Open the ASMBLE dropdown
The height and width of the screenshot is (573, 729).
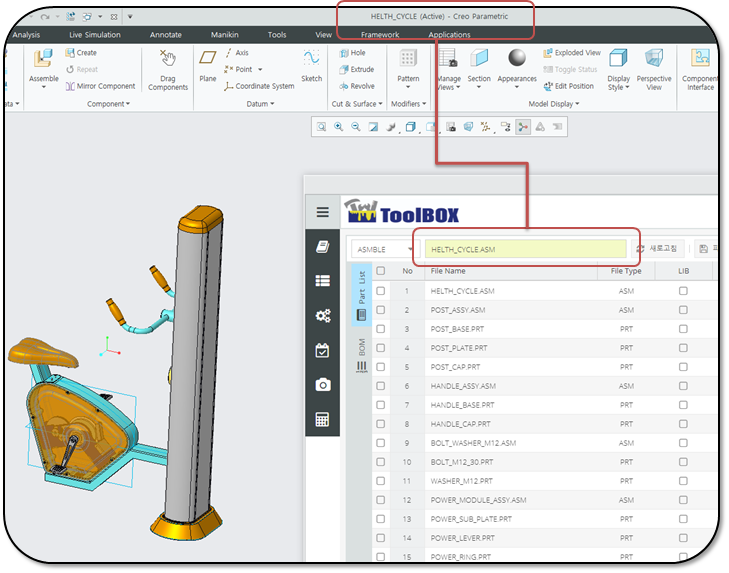(x=383, y=249)
